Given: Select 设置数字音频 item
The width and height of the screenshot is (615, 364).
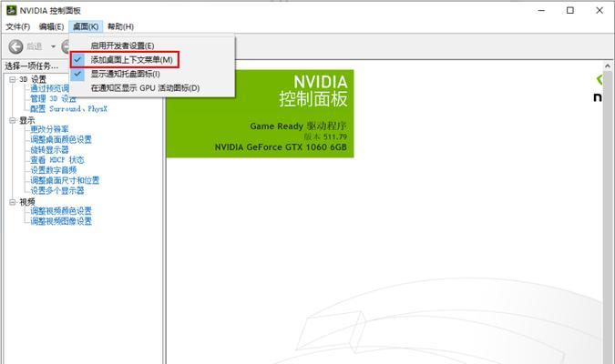Looking at the screenshot, I should [x=54, y=170].
